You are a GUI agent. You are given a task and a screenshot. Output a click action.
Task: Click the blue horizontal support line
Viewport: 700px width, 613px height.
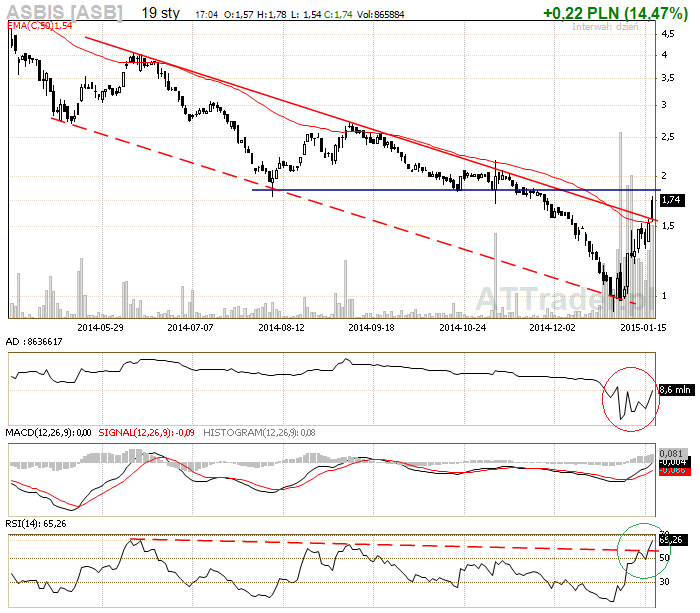click(456, 190)
